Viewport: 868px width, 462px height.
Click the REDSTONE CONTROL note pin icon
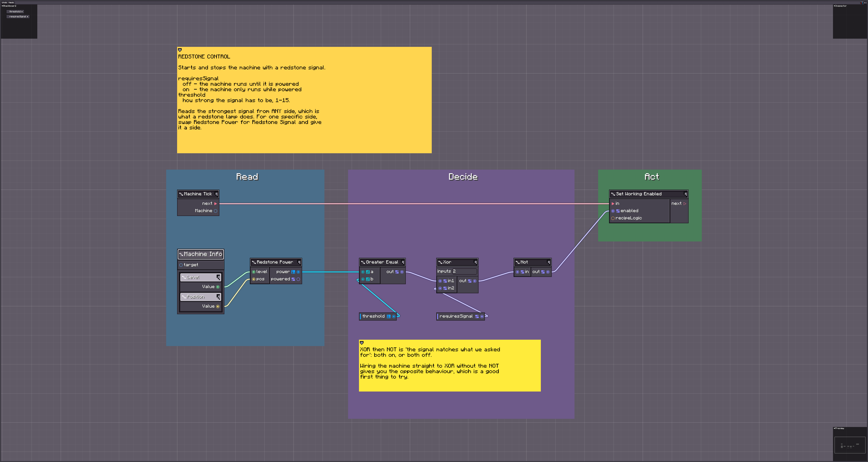[x=180, y=50]
